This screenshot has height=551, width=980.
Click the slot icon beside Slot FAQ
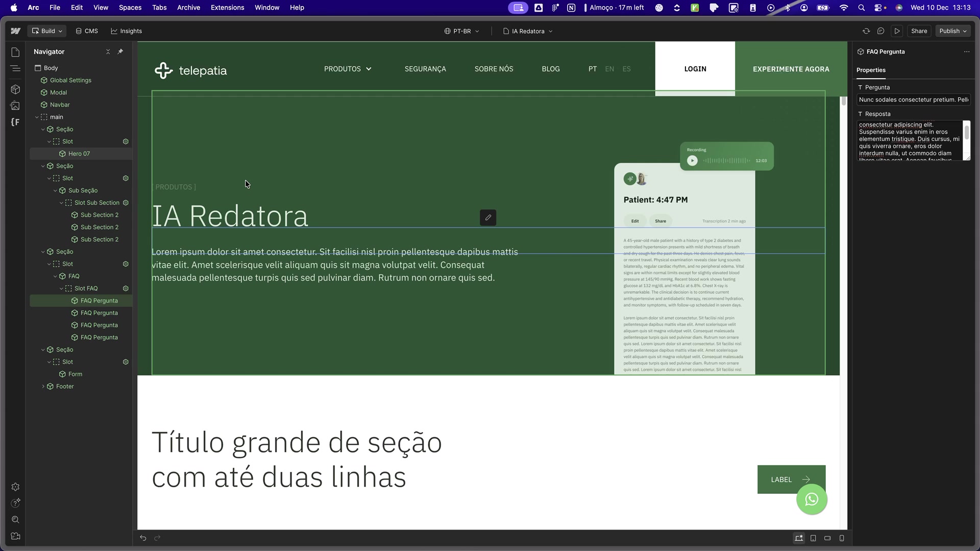[x=126, y=288]
